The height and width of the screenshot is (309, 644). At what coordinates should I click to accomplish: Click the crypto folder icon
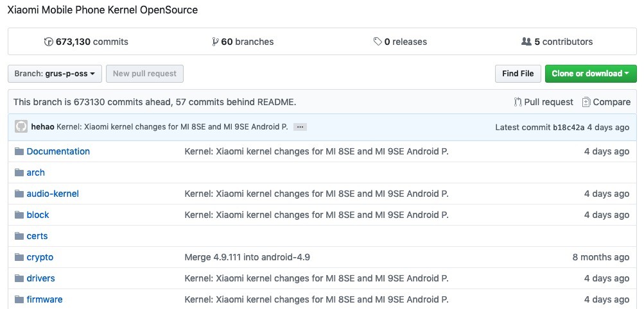(x=19, y=257)
